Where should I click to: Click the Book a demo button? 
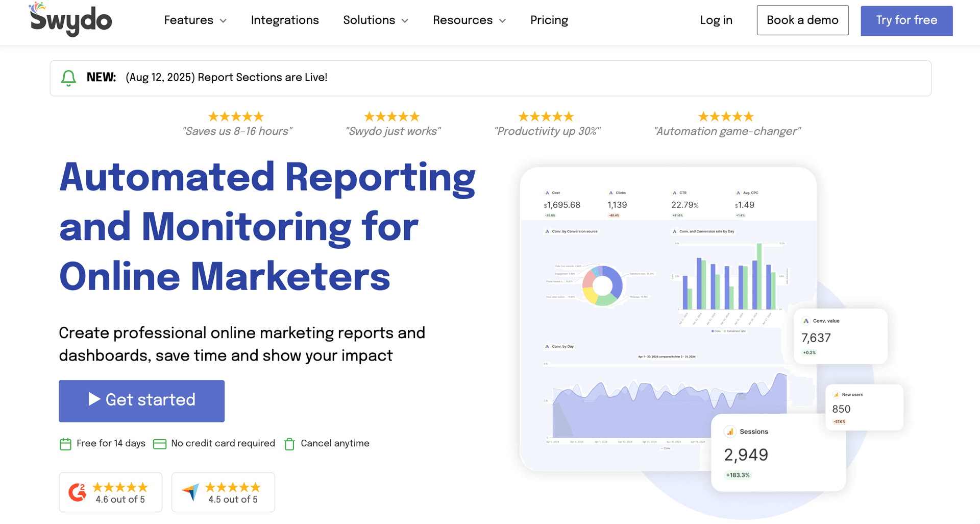pos(802,20)
